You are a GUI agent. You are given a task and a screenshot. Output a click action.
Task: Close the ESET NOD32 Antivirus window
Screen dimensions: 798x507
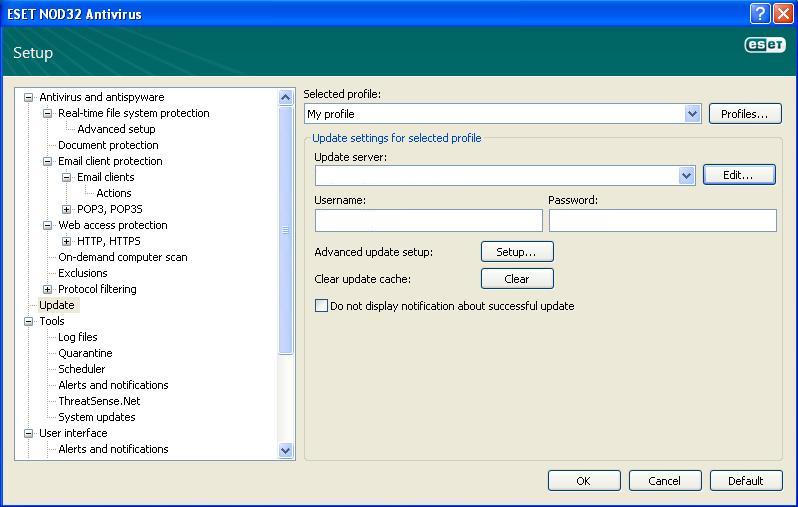click(x=783, y=14)
